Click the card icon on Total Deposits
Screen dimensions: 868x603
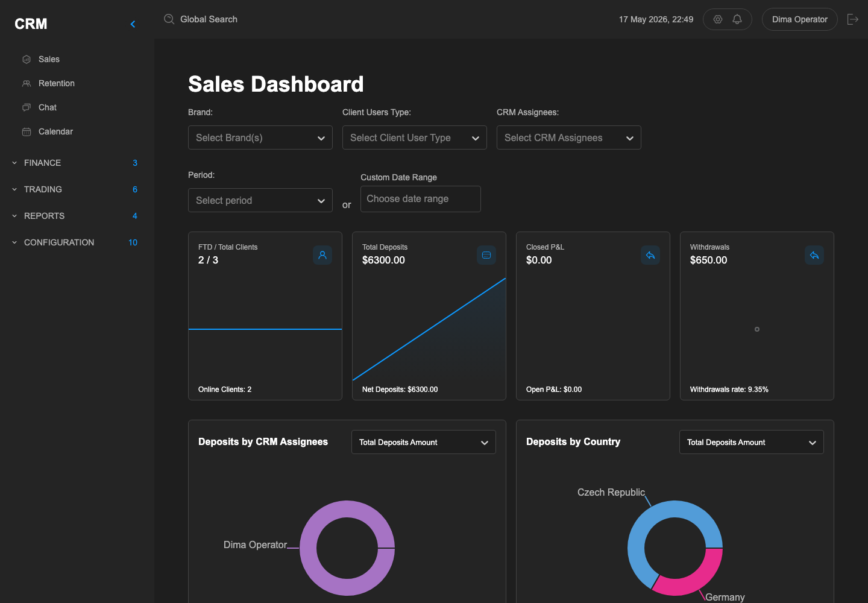point(486,255)
